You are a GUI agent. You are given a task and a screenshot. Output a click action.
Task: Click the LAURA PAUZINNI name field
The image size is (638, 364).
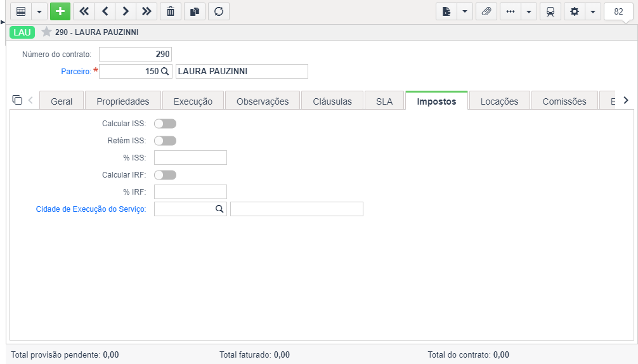coord(242,71)
